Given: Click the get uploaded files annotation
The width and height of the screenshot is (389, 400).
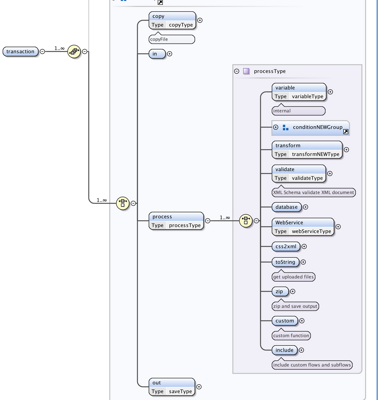Looking at the screenshot, I should [x=294, y=277].
